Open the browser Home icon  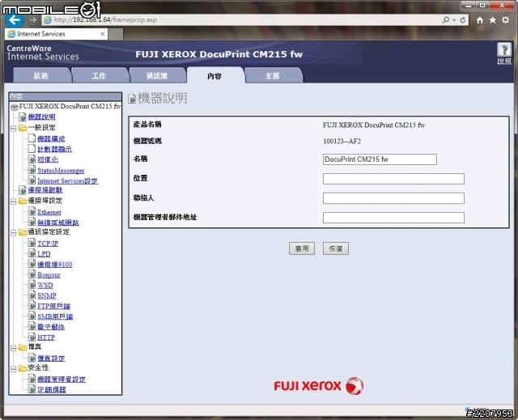click(480, 20)
